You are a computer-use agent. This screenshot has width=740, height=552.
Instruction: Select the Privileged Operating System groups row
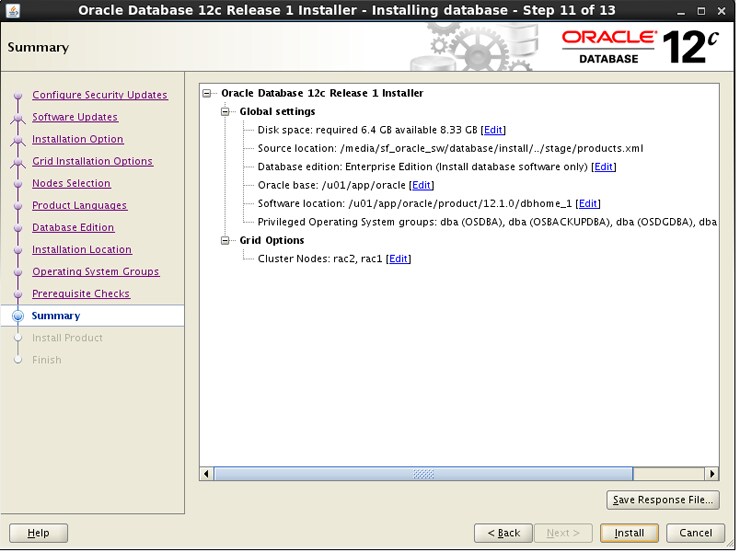487,222
